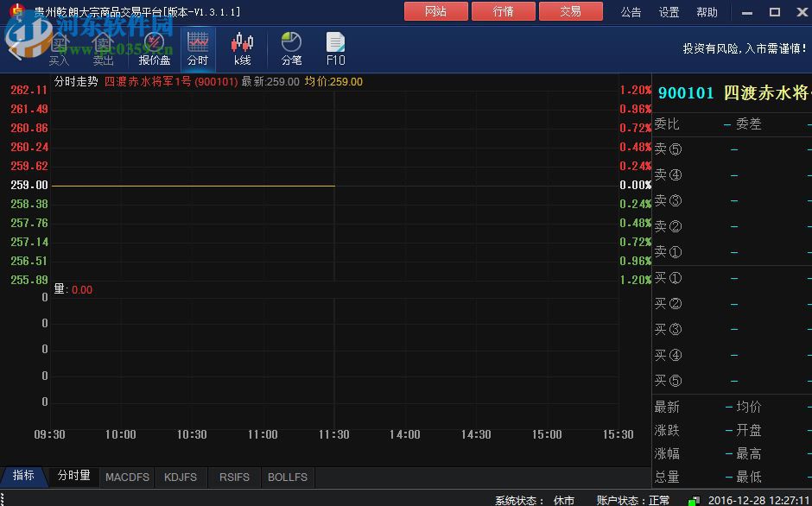Open the 买入 buy icon
The width and height of the screenshot is (812, 506).
pyautogui.click(x=59, y=50)
